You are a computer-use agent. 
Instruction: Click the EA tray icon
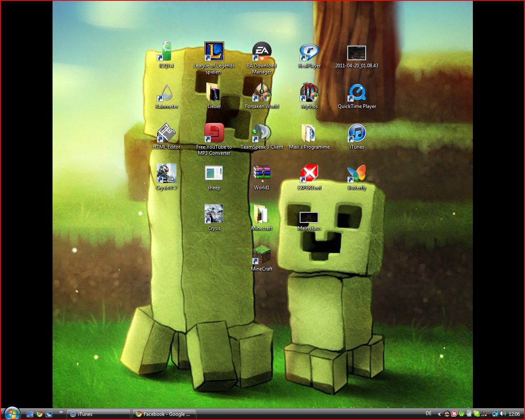click(x=447, y=414)
